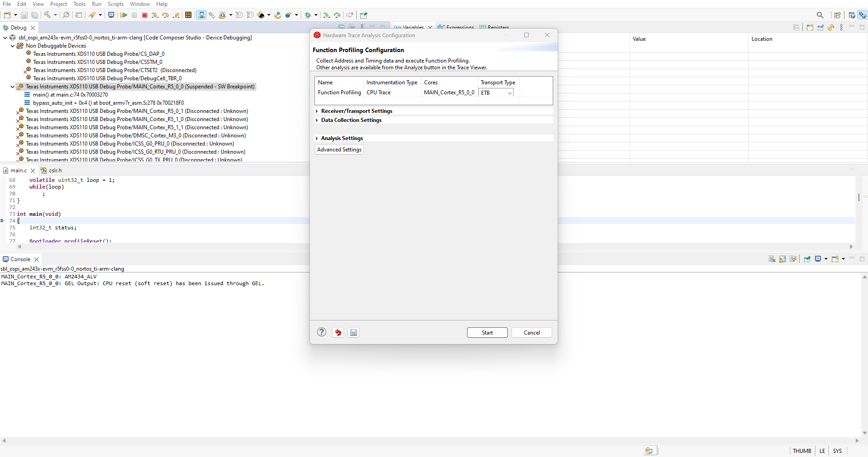Select the main() at main.c:74 stack frame
Screen dimensions: 868x457
click(x=70, y=95)
